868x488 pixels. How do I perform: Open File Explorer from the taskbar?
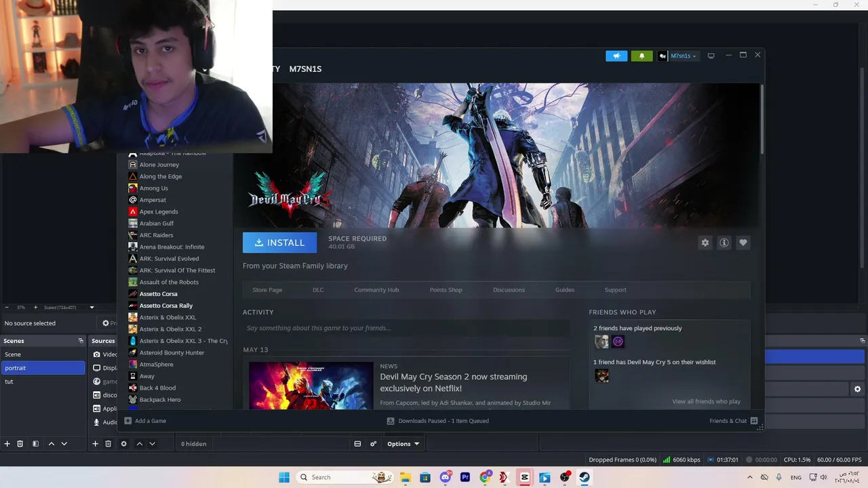tap(406, 477)
